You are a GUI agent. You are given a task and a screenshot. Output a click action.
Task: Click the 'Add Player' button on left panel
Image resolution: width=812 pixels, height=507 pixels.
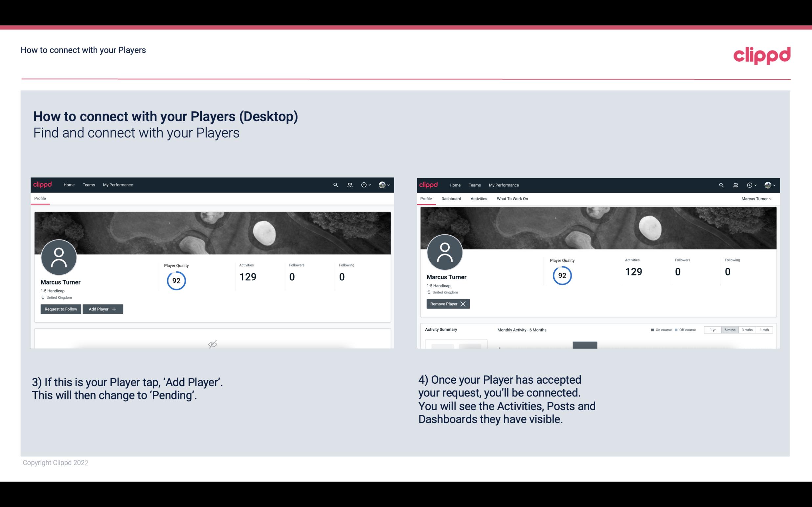[x=102, y=308]
